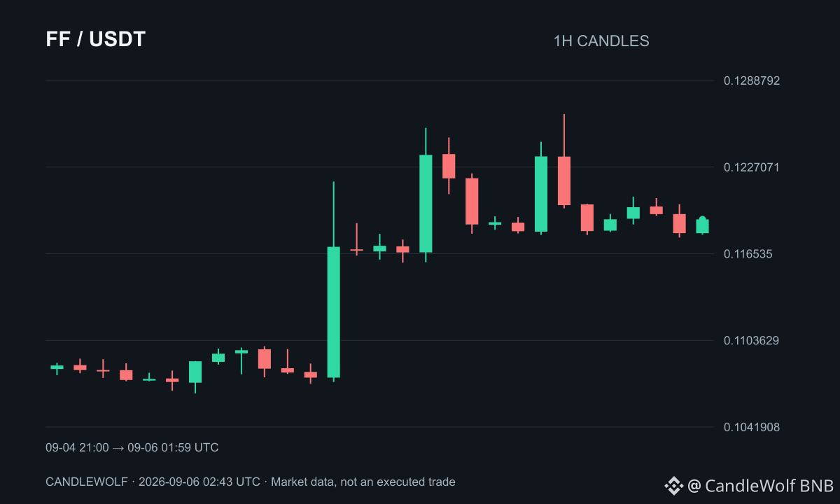Select the 1H CANDLES timeframe label
Viewport: 840px width, 504px height.
pyautogui.click(x=601, y=41)
